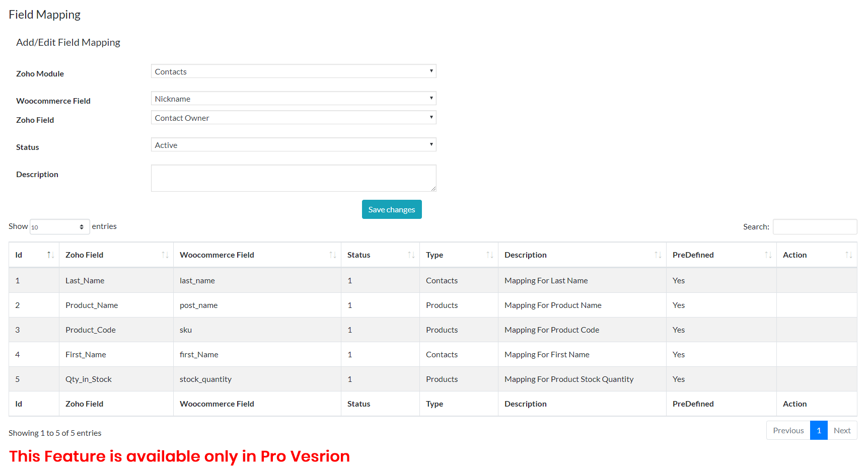Click the Save changes button

pyautogui.click(x=392, y=209)
